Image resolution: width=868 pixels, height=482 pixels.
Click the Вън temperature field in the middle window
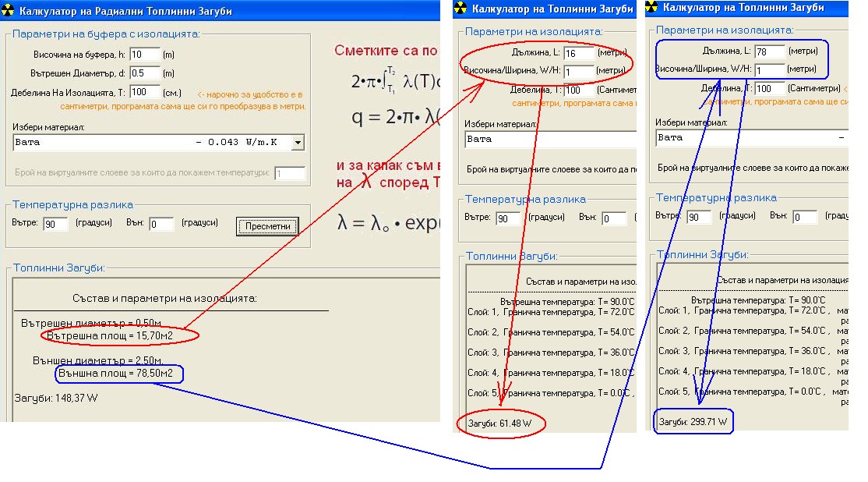click(612, 218)
